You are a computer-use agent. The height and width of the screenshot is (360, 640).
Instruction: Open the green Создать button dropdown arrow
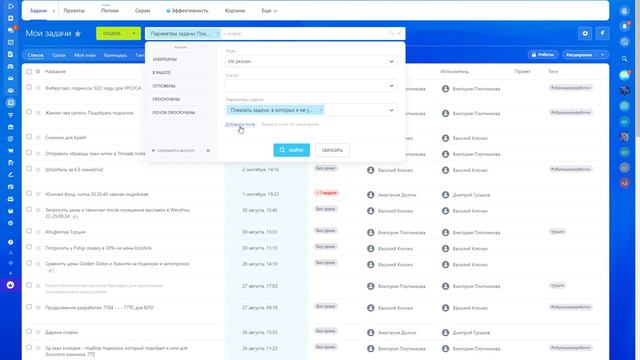coord(134,33)
